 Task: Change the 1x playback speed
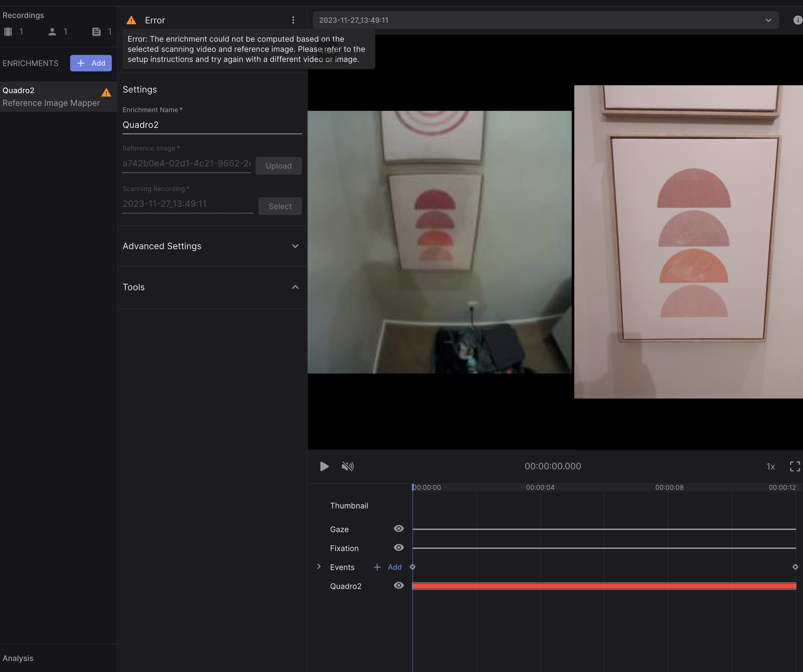(770, 466)
